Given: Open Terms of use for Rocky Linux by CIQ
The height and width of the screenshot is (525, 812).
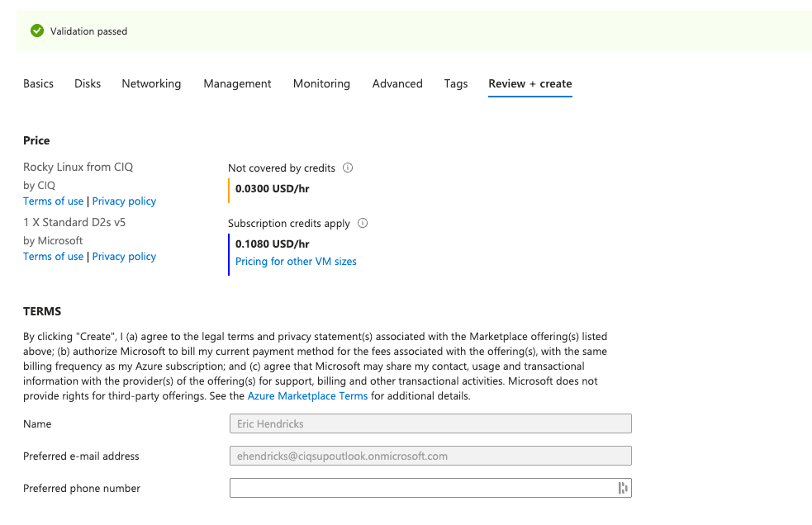Looking at the screenshot, I should click(x=53, y=201).
